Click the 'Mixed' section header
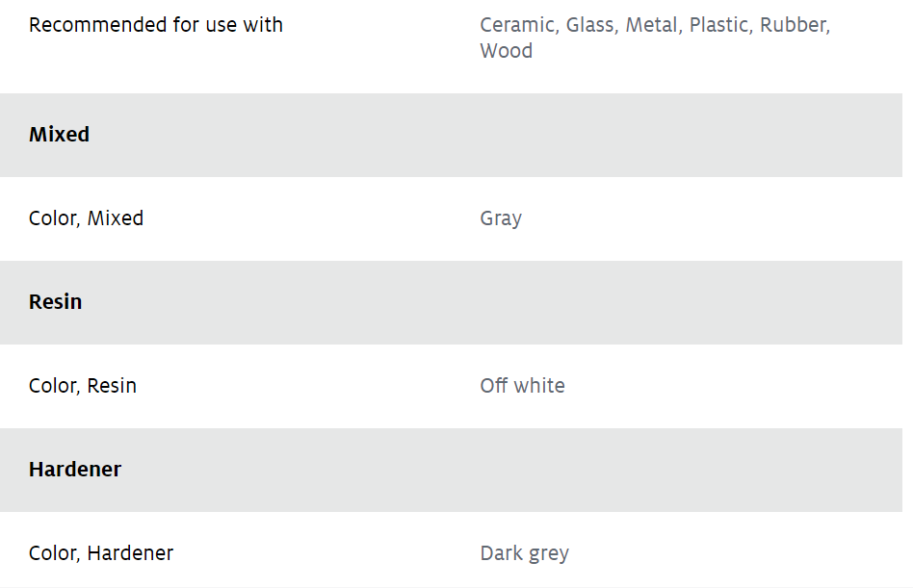Viewport: 913px width, 588px height. 60,135
